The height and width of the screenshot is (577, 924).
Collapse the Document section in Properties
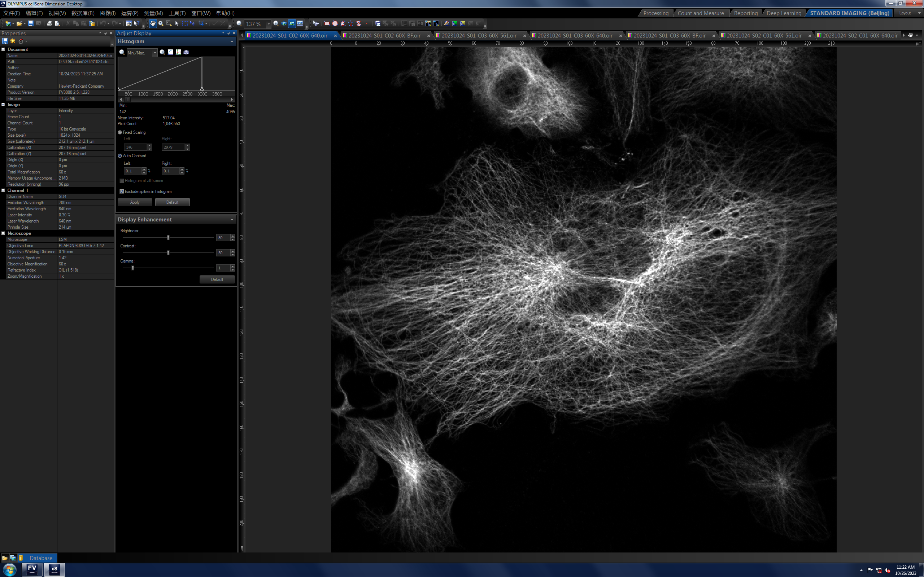coord(3,49)
